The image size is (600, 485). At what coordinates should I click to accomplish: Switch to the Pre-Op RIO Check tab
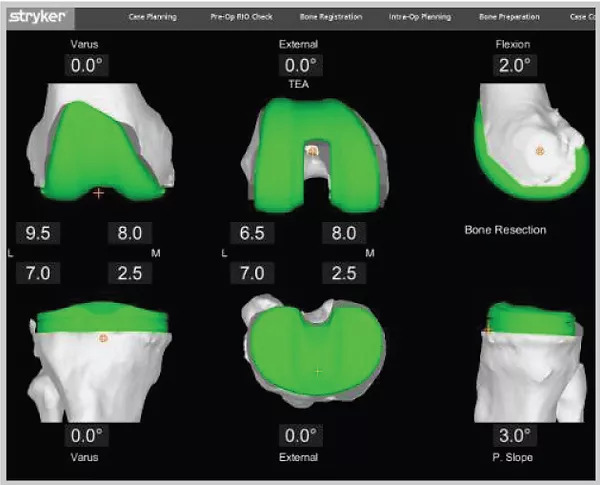[x=240, y=18]
